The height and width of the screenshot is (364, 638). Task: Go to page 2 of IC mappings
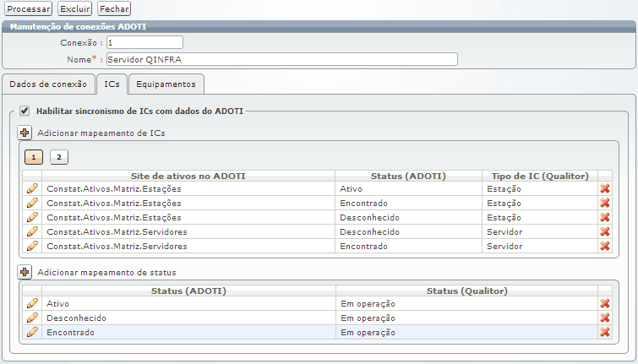pos(58,157)
